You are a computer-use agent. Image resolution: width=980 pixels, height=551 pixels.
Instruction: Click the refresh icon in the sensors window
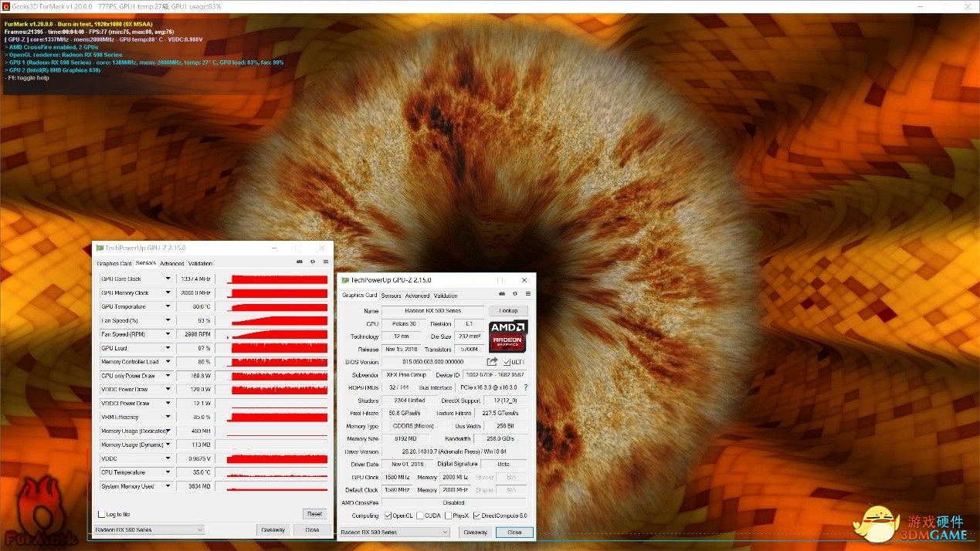click(x=312, y=262)
